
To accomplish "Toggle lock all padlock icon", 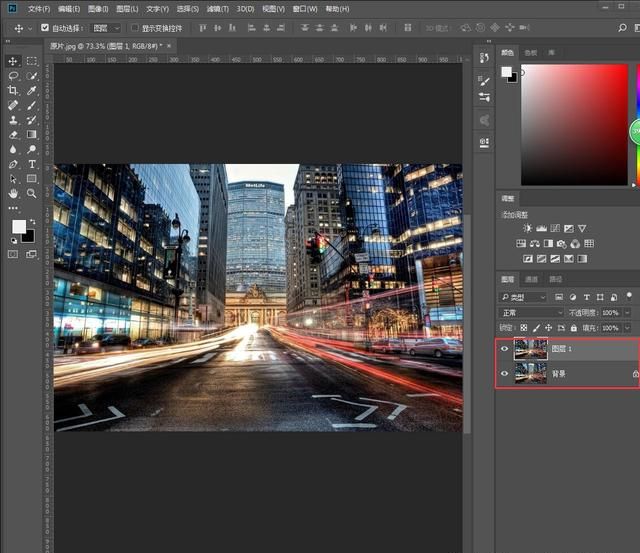I will 574,328.
